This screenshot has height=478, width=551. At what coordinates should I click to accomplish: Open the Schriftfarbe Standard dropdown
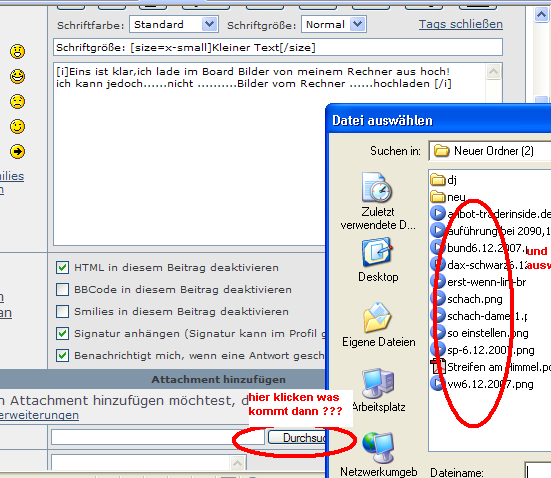point(174,24)
